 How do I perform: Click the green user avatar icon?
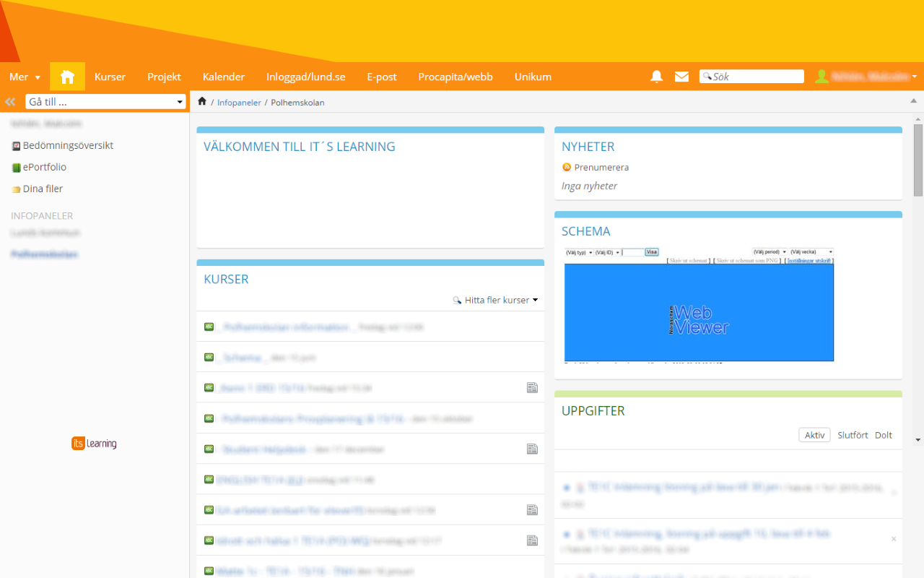click(x=821, y=77)
